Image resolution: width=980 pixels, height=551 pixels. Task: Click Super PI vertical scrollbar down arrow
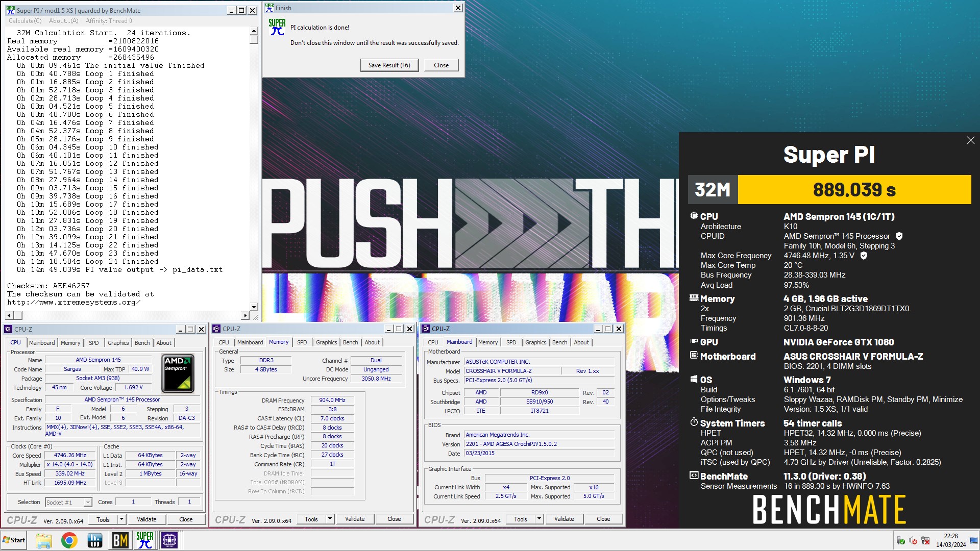(x=254, y=307)
